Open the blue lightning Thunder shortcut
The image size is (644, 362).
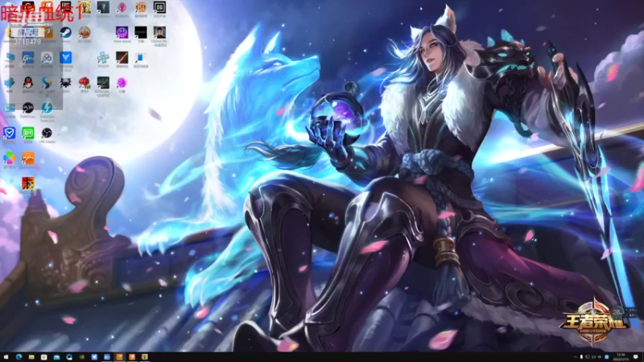47,108
